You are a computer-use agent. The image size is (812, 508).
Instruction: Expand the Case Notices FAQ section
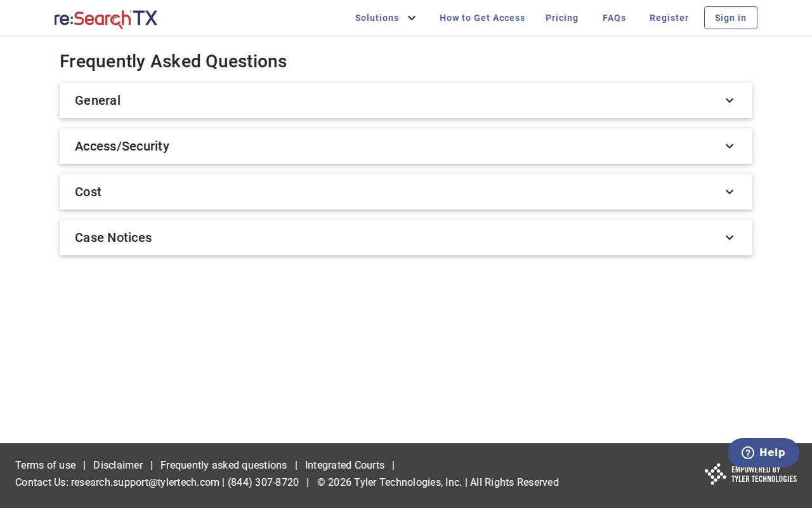coord(406,237)
